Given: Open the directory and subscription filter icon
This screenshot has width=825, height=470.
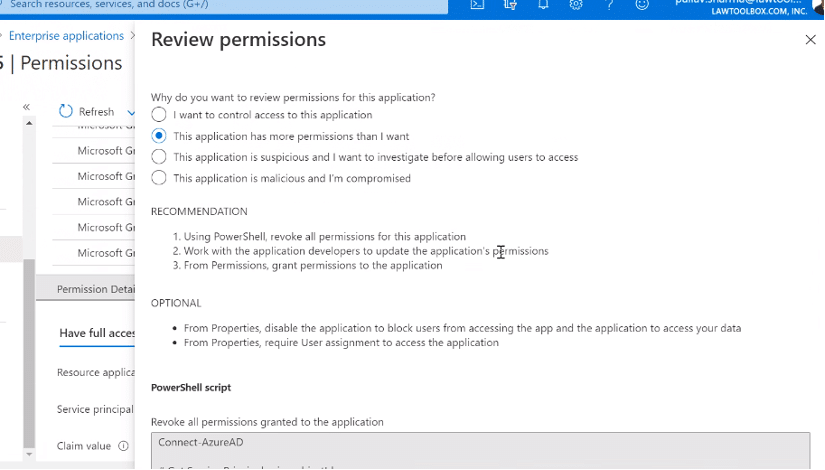Looking at the screenshot, I should (x=510, y=5).
